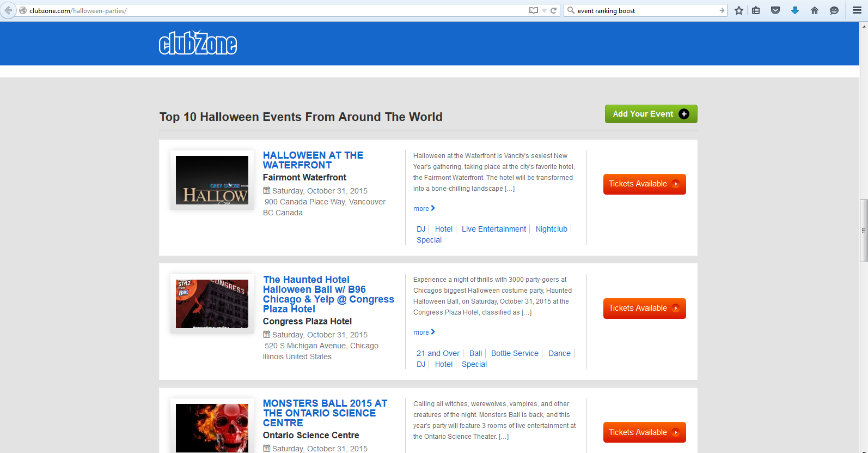
Task: Click Tickets Available for Monsters Ball 2015
Action: (x=644, y=432)
